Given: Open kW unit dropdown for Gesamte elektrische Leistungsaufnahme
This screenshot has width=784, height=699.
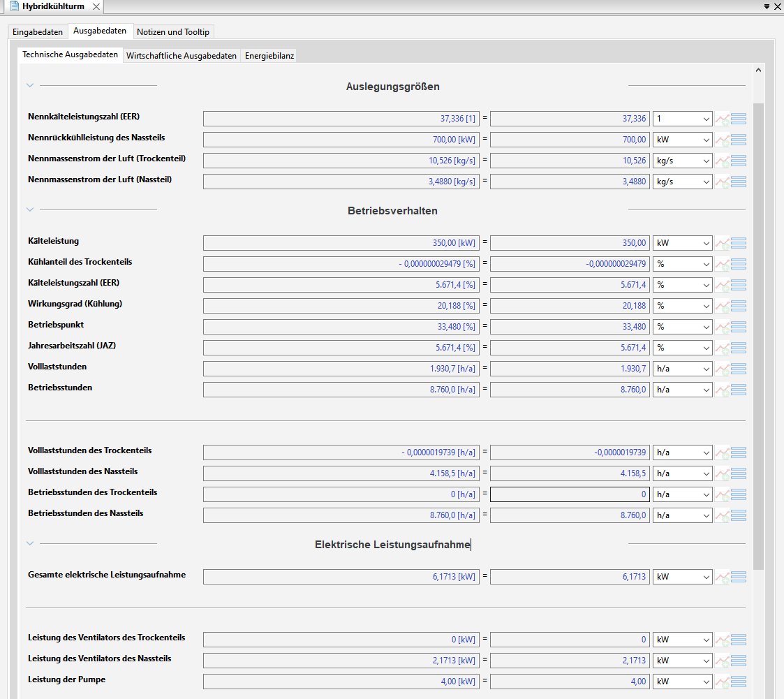Looking at the screenshot, I should (x=683, y=577).
